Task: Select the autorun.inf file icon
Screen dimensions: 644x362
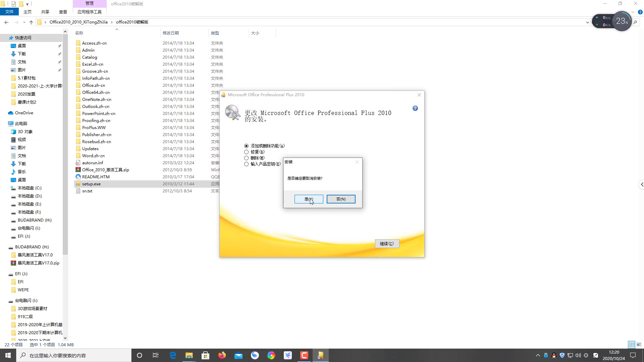Action: (x=78, y=163)
